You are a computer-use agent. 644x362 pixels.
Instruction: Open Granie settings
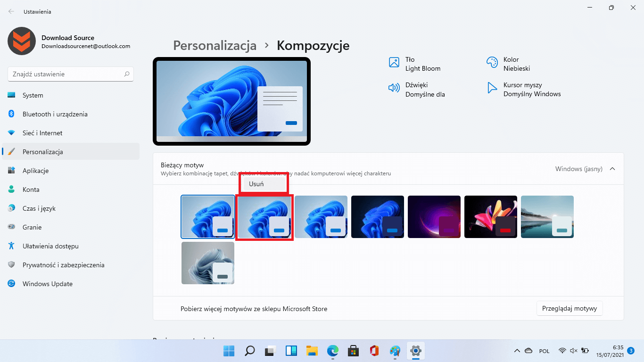71,227
